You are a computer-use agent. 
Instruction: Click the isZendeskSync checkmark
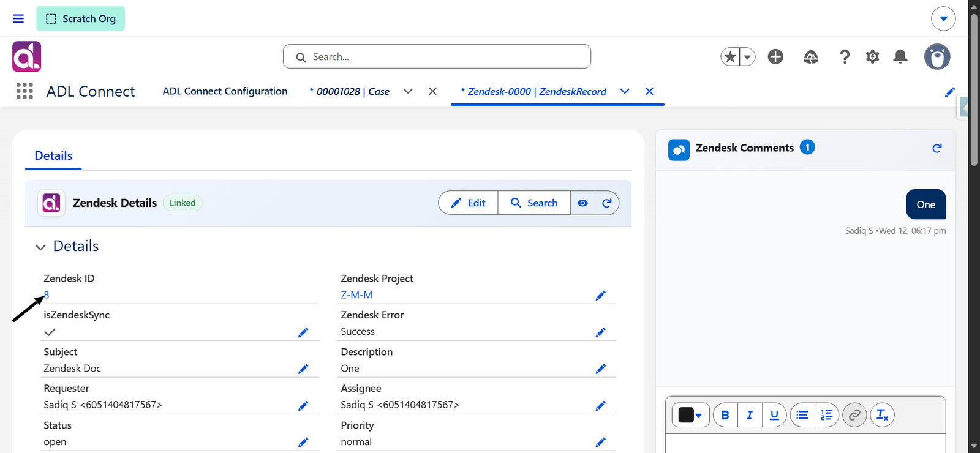(50, 332)
